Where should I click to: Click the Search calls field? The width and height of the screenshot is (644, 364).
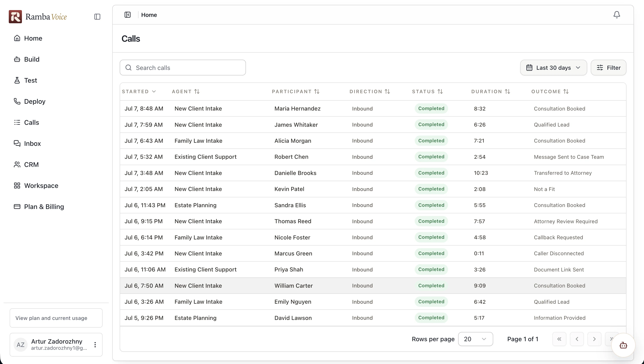pos(183,68)
